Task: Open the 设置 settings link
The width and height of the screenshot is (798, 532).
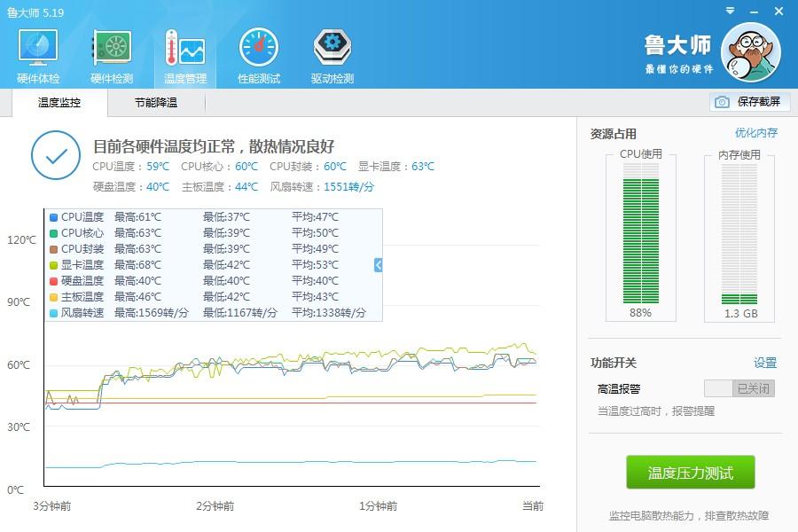Action: click(764, 363)
